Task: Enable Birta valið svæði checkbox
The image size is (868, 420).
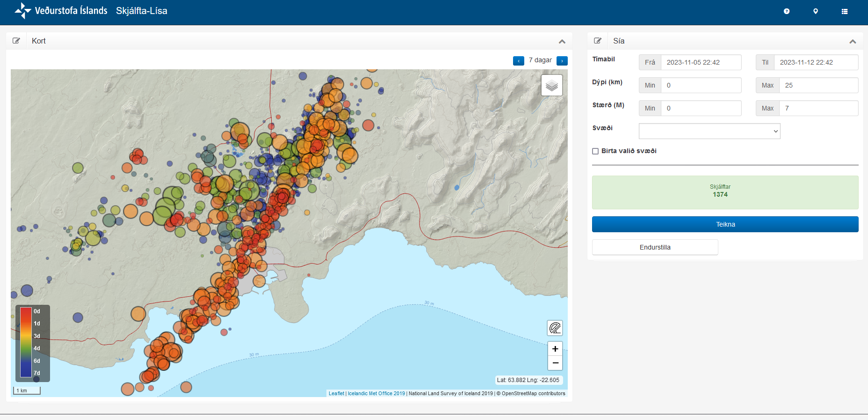Action: [595, 151]
